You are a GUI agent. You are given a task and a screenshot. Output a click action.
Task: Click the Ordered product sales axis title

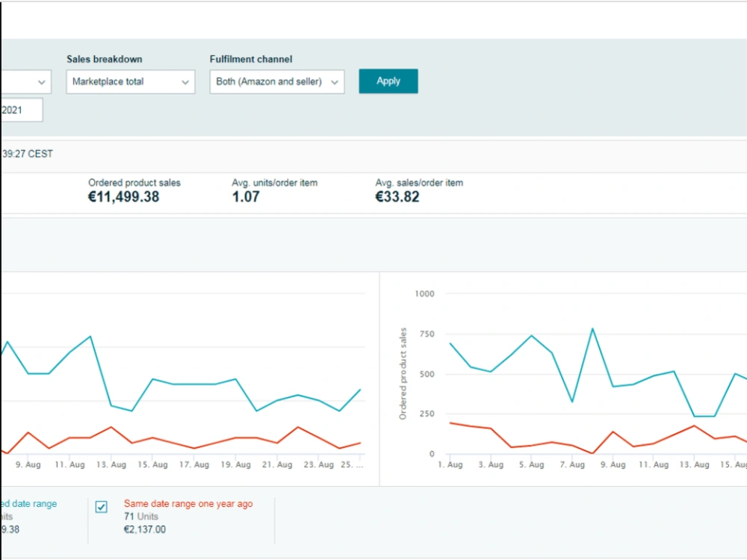coord(403,374)
